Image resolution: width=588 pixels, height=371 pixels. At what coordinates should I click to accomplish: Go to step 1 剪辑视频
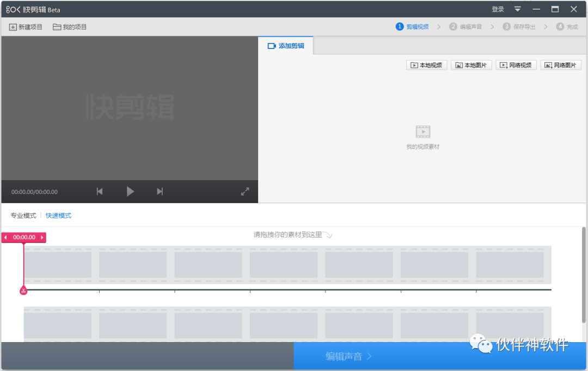click(412, 27)
